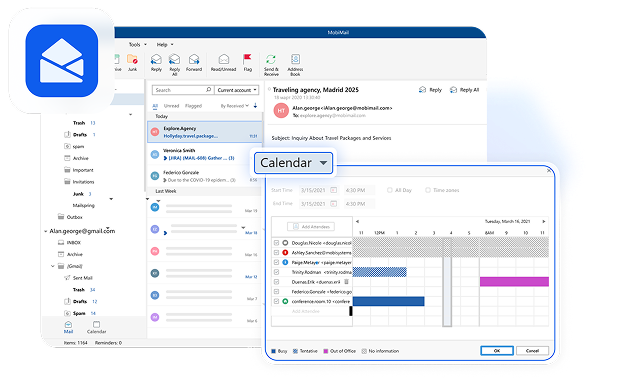This screenshot has height=384, width=622.
Task: Open the By Received sort dropdown
Action: (234, 106)
